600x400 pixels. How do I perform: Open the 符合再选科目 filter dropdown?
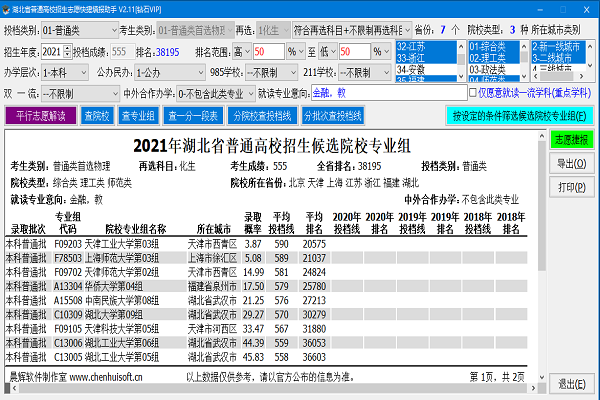(x=352, y=30)
